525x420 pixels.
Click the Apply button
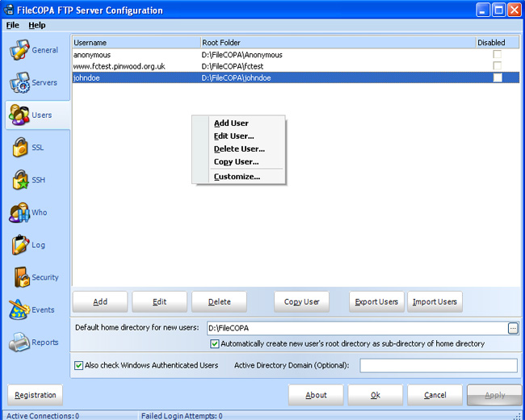(x=494, y=395)
